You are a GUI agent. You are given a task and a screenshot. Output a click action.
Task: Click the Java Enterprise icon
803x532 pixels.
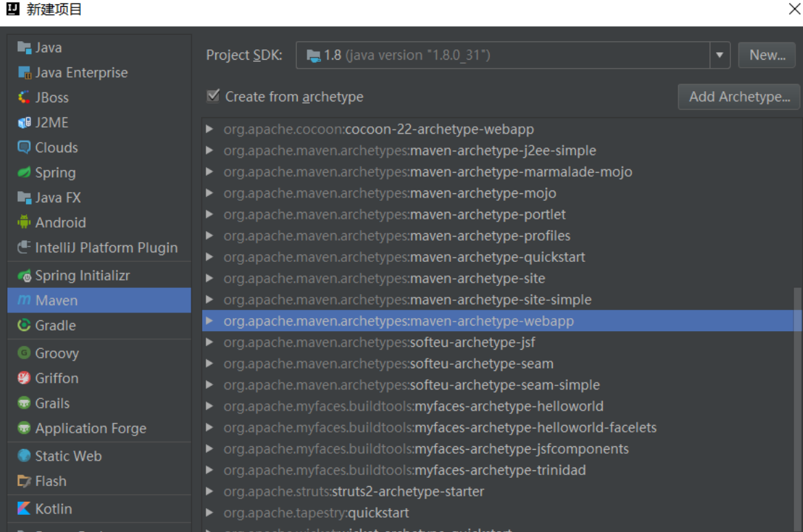tap(24, 73)
